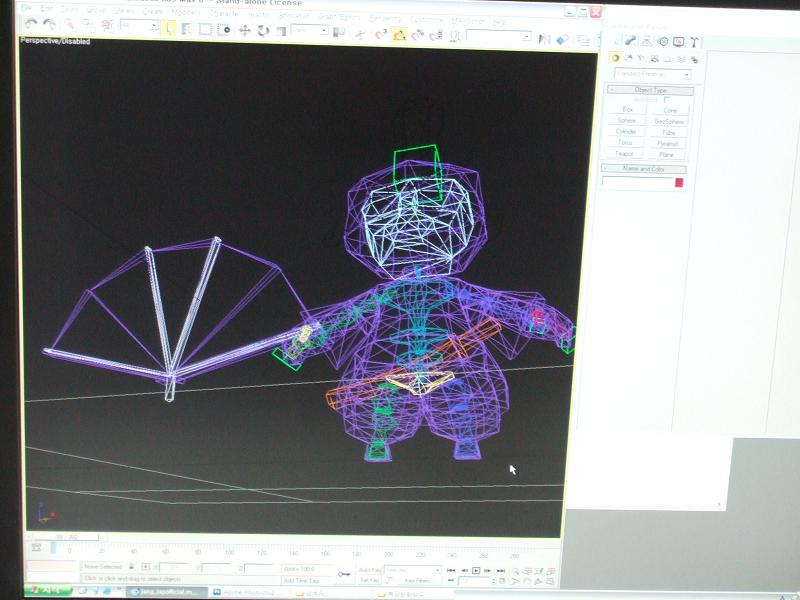Toggle 3D Snaps icon
Viewport: 800px width, 600px height.
[x=381, y=34]
